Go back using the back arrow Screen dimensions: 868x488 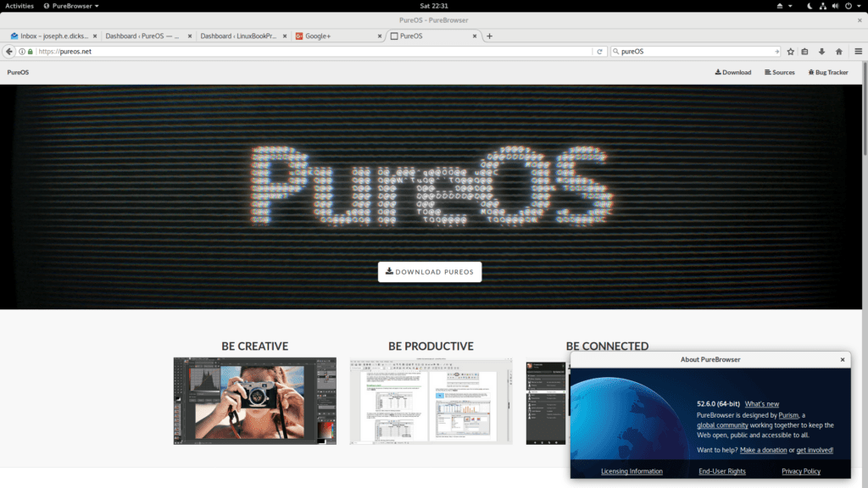(x=8, y=52)
